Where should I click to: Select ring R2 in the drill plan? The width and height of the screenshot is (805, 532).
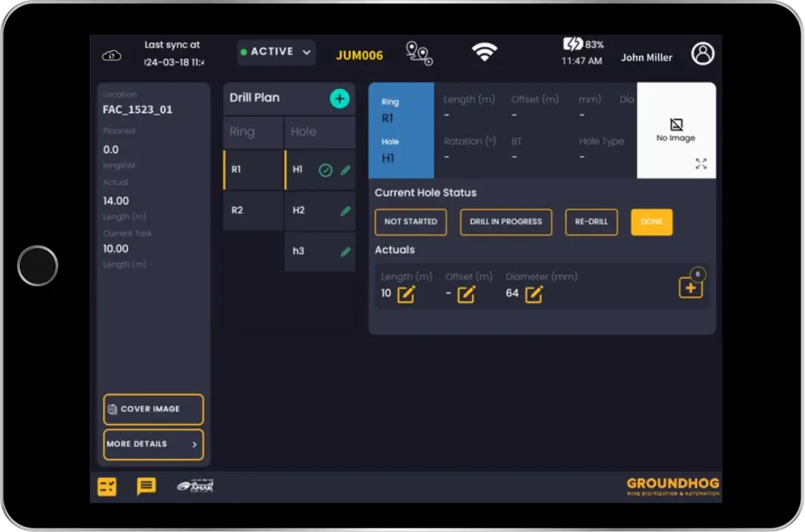tap(253, 210)
